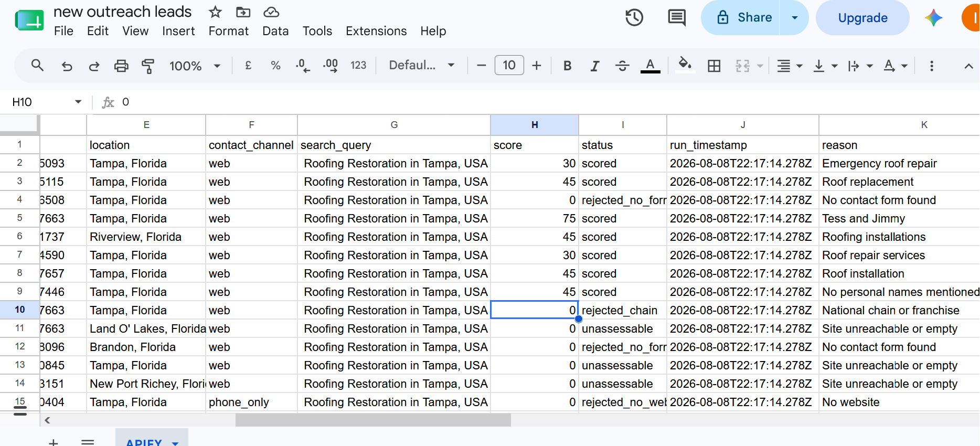
Task: Open the Extensions menu
Action: click(x=376, y=31)
